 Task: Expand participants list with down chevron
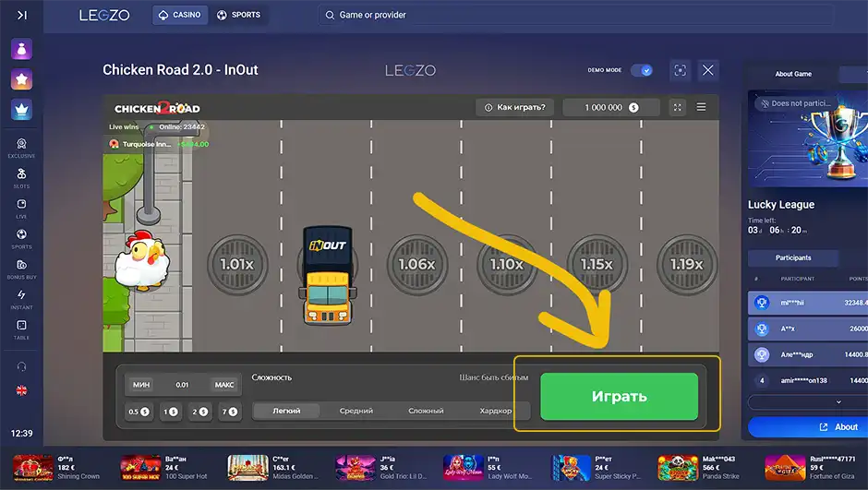[x=838, y=402]
